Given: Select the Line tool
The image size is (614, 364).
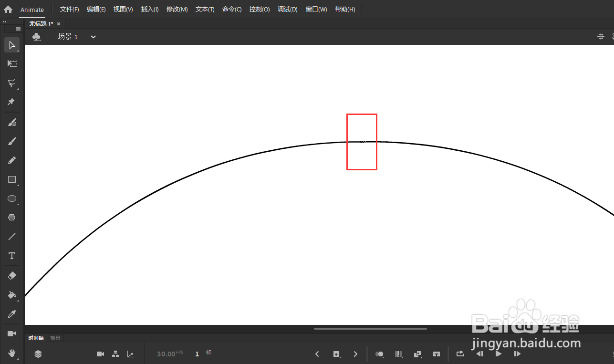Looking at the screenshot, I should [12, 237].
